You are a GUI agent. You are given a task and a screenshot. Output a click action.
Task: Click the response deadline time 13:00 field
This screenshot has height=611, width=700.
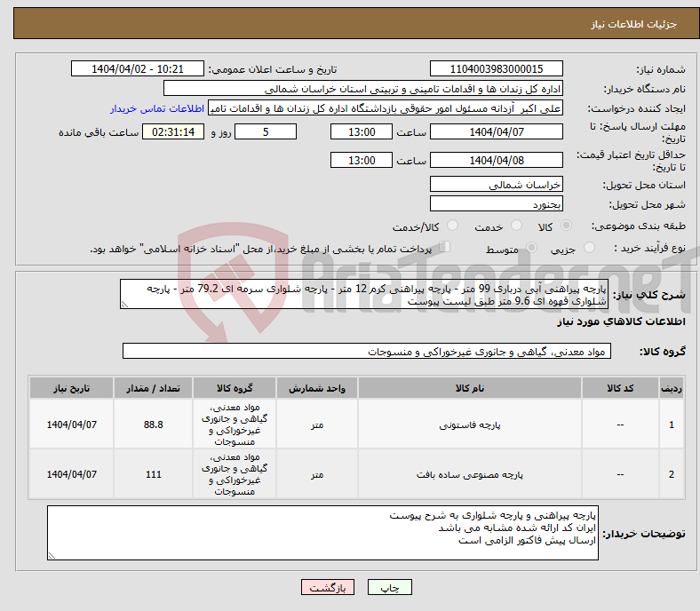coord(362,131)
